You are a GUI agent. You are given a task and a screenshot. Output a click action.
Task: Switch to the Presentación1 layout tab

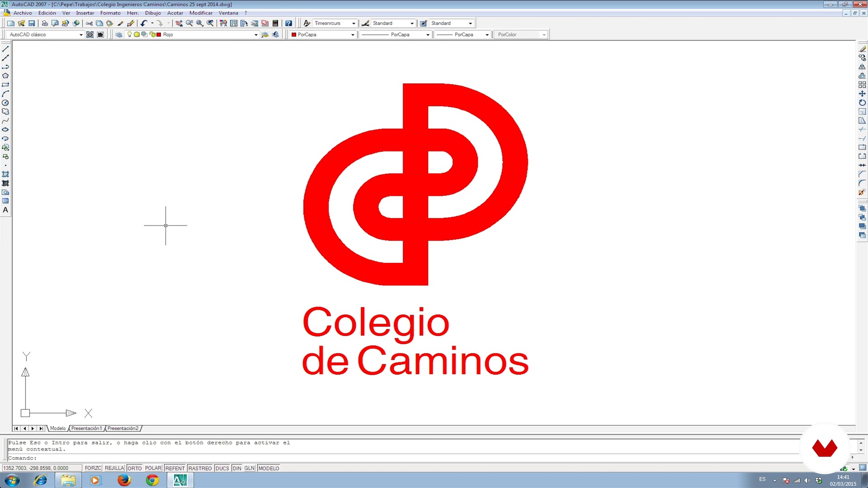point(86,428)
